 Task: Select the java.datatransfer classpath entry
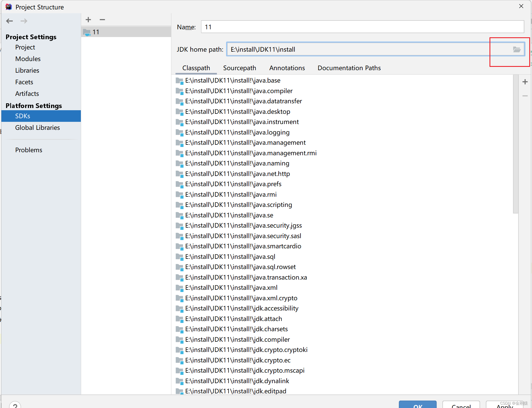pyautogui.click(x=344, y=101)
